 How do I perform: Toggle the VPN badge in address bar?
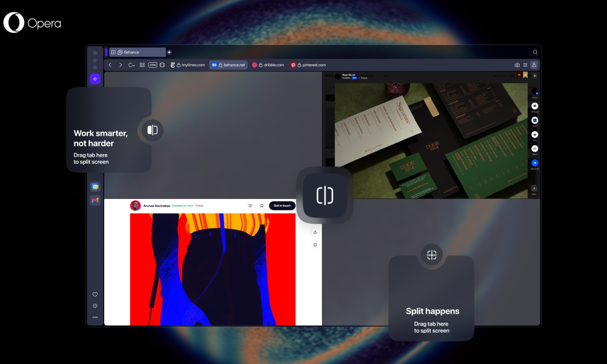coord(153,65)
